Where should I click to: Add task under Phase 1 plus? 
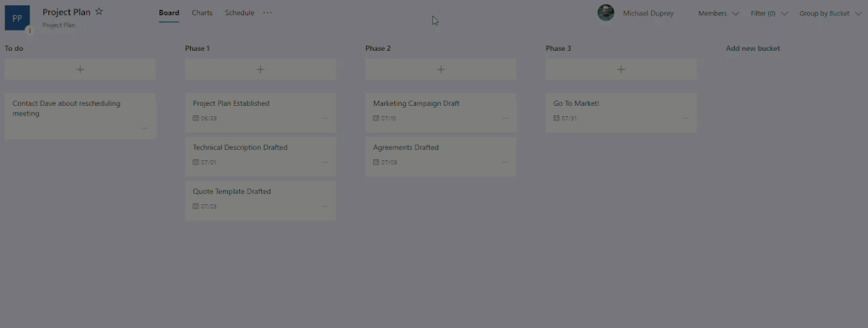pyautogui.click(x=260, y=69)
